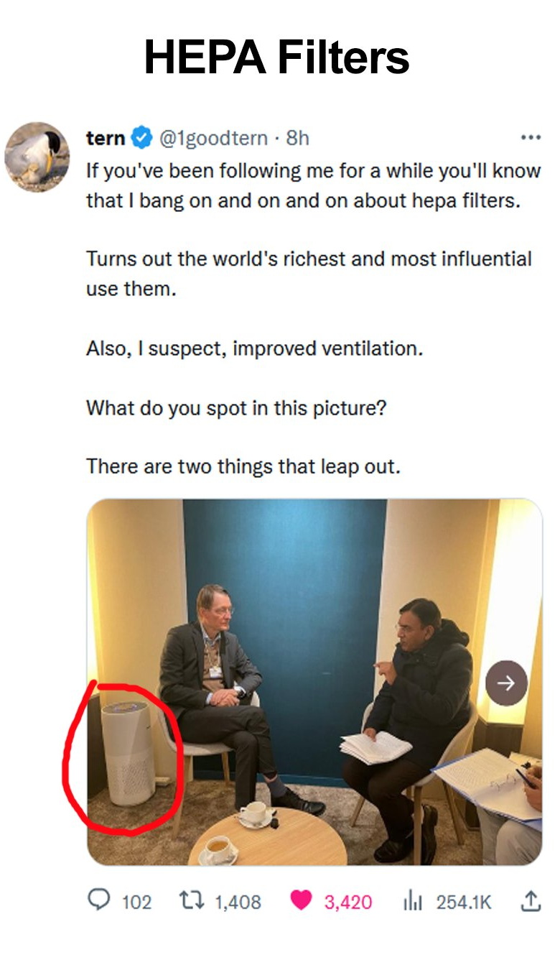The image size is (560, 970).
Task: Click the red-circled air purifier in photo
Action: (128, 752)
